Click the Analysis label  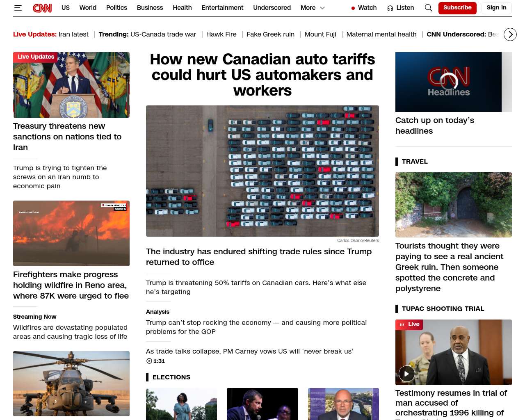pyautogui.click(x=157, y=312)
